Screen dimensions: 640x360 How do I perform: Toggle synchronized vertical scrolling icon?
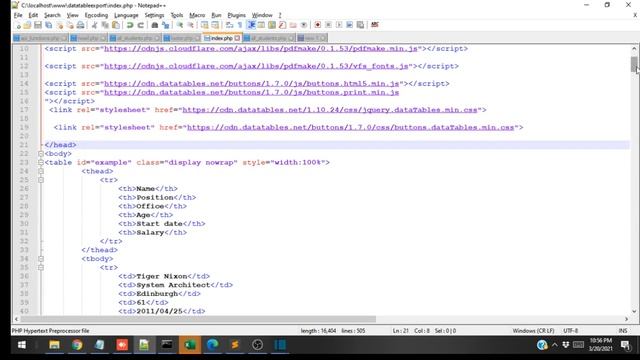(204, 25)
